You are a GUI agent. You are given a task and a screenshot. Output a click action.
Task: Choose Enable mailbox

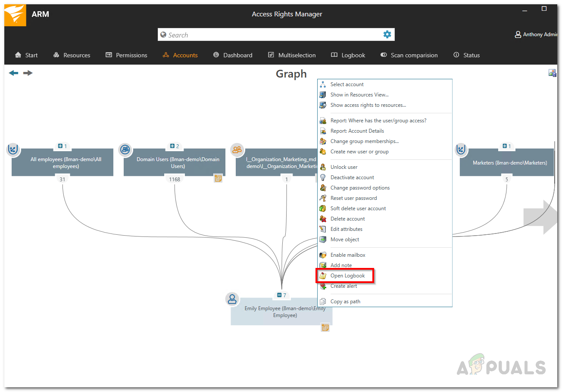385,255
